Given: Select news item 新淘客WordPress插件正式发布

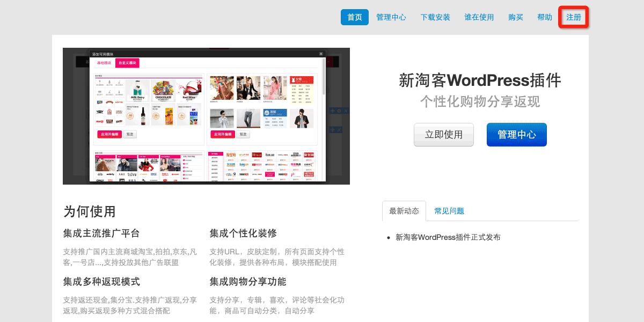Looking at the screenshot, I should [x=448, y=237].
